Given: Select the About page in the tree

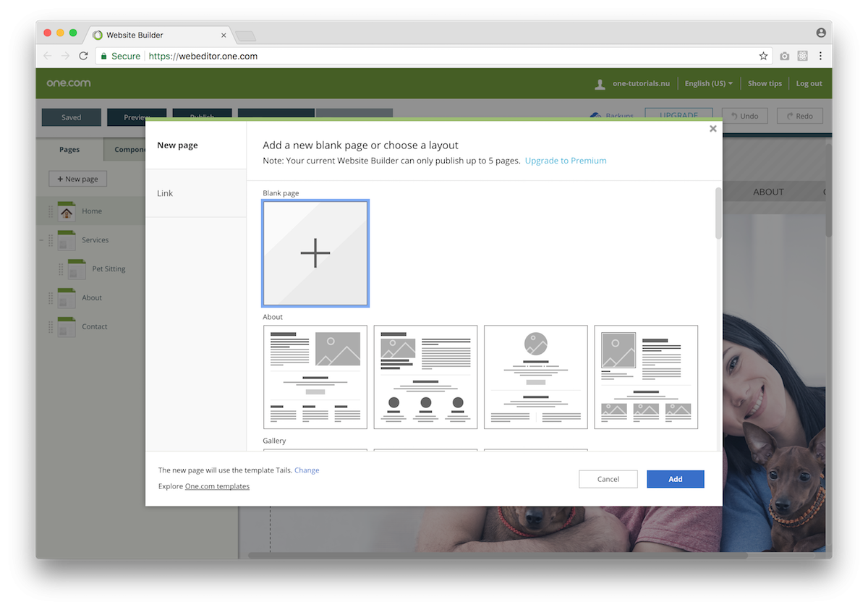Looking at the screenshot, I should point(92,298).
